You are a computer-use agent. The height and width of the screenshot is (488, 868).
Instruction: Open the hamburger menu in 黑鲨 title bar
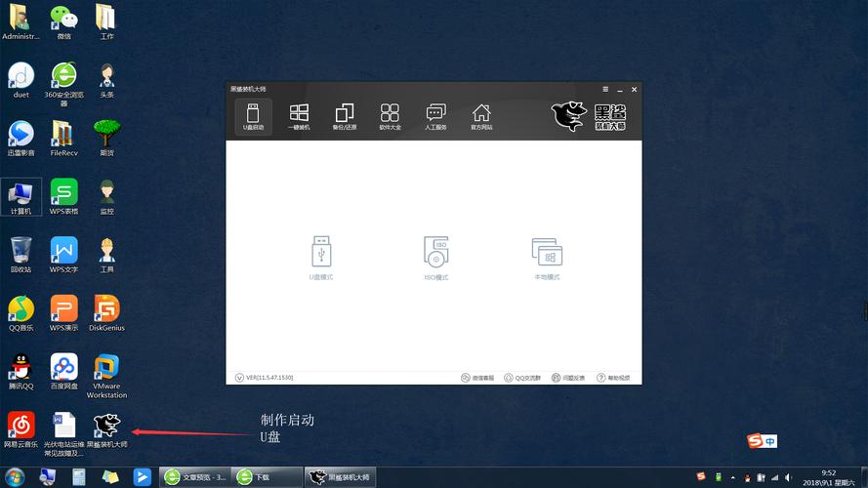pos(605,89)
